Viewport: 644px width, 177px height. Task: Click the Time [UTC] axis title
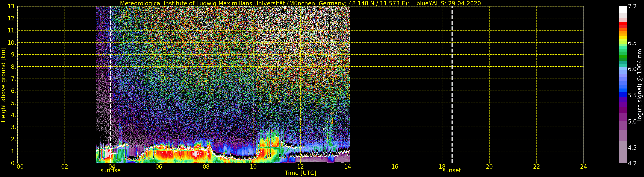click(x=300, y=173)
